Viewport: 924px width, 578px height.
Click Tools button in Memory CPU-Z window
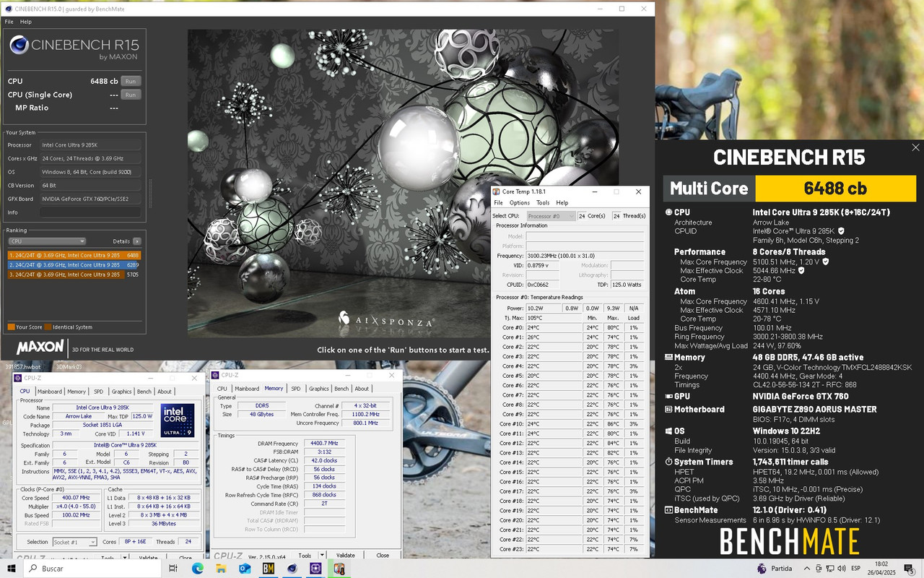click(305, 556)
